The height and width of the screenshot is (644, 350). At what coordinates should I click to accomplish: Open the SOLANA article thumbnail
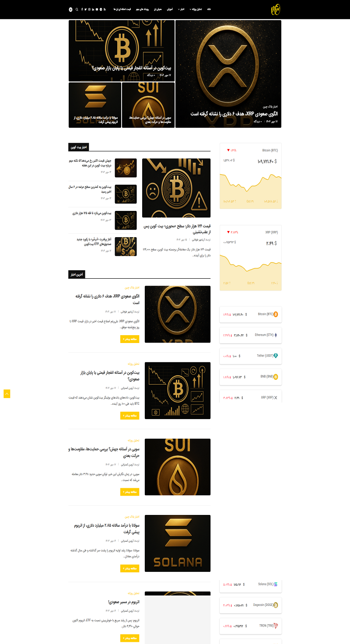point(178,543)
